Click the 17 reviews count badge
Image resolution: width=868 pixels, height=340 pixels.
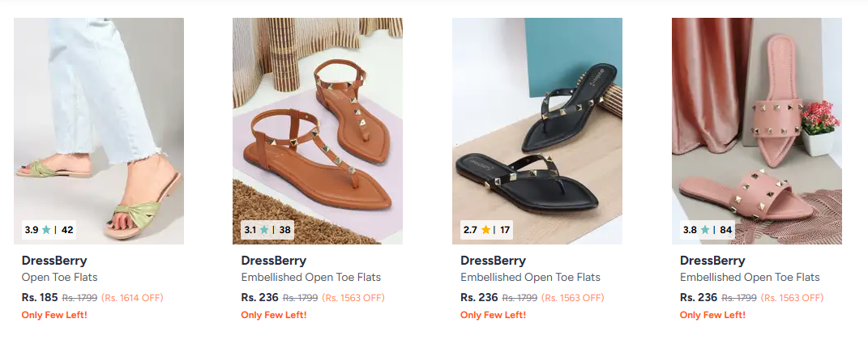tap(506, 230)
